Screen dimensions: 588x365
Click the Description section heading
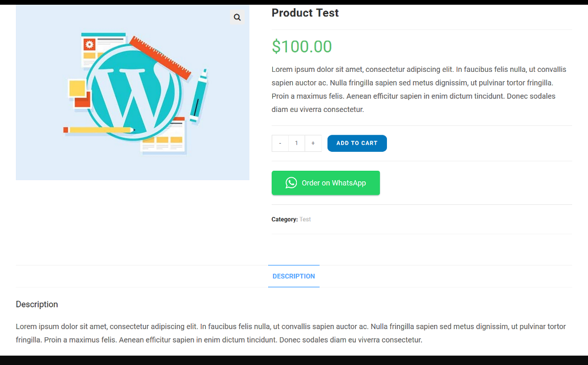37,304
